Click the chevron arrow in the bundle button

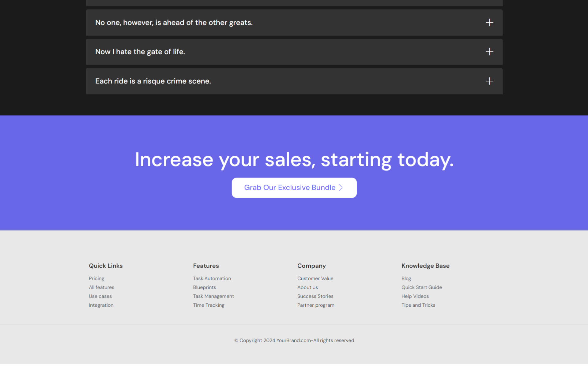coord(341,187)
